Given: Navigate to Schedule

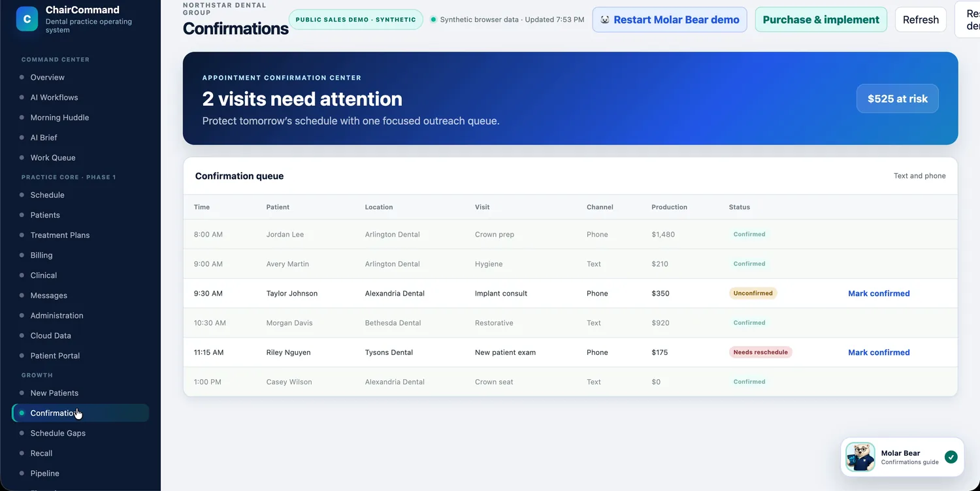Looking at the screenshot, I should [47, 195].
